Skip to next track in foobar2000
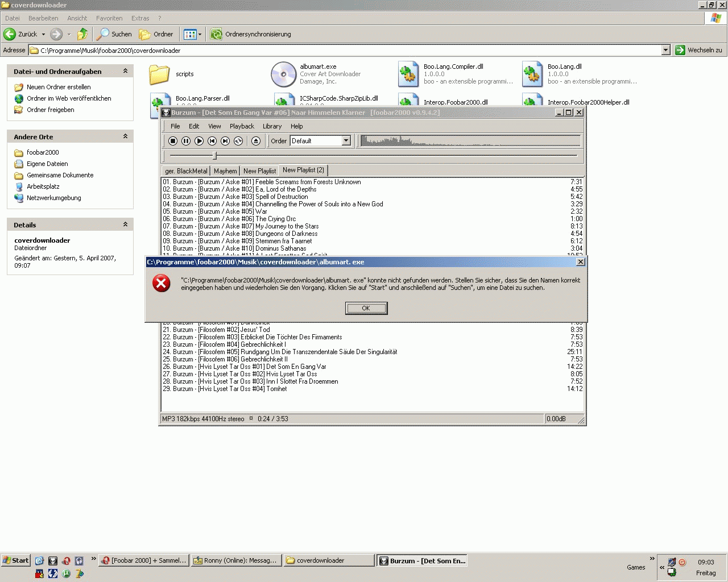 point(225,141)
